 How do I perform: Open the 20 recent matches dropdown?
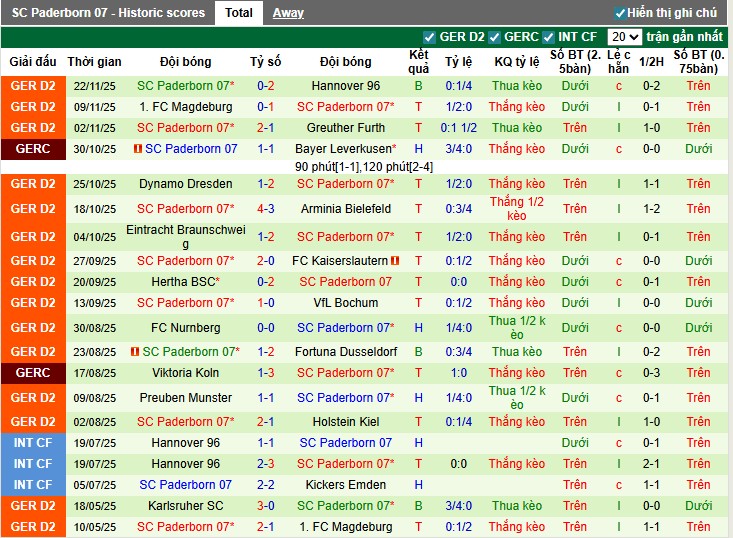click(624, 37)
